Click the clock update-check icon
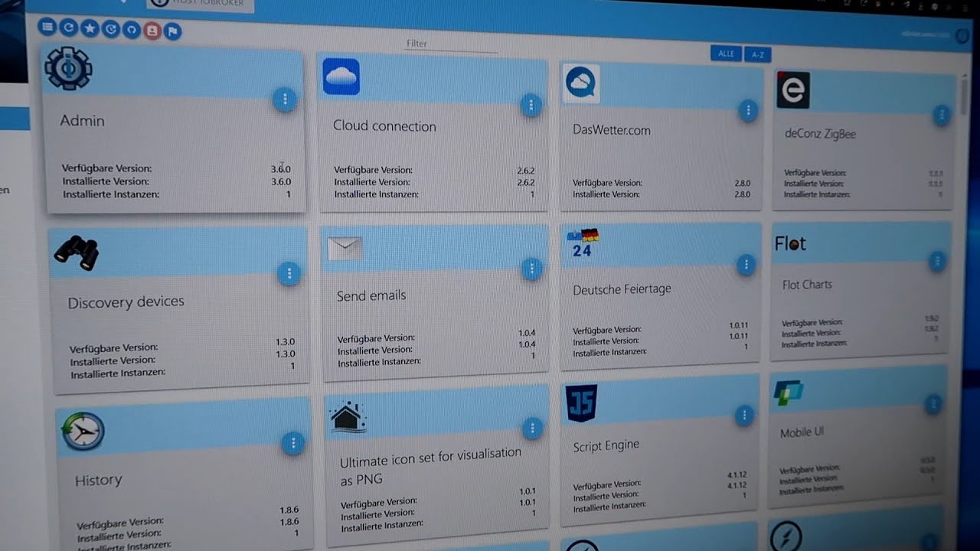Screen dimensions: 980x551 pyautogui.click(x=111, y=29)
